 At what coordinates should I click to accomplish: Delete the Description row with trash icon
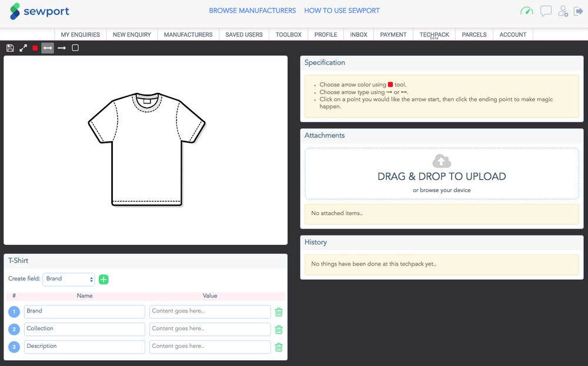tap(279, 347)
